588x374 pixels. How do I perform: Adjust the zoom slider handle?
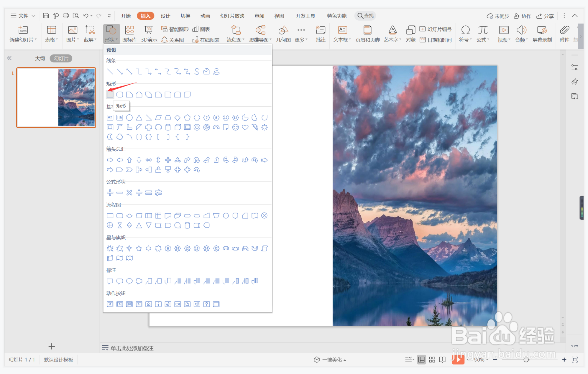[x=526, y=360]
